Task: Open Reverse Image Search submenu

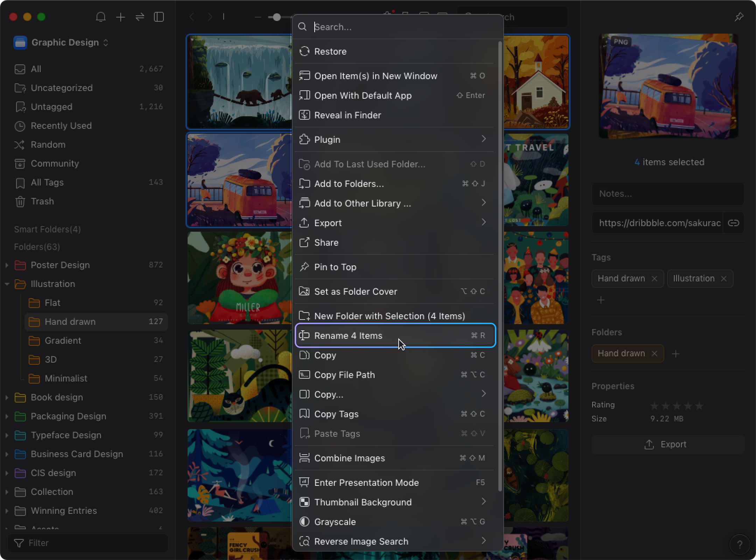Action: pyautogui.click(x=484, y=541)
